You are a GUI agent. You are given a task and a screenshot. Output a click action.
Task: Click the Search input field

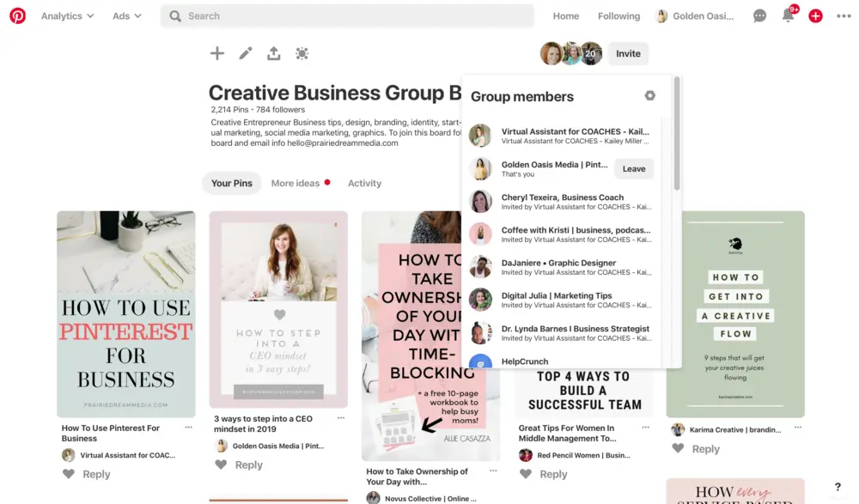point(347,16)
